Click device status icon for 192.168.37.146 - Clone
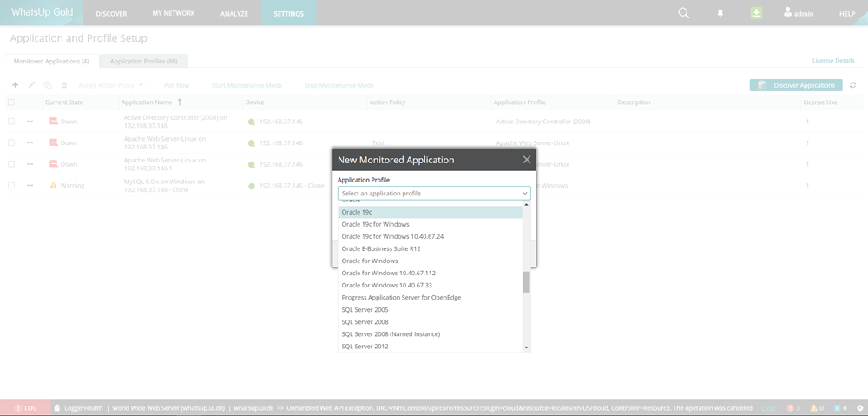The image size is (868, 416). coord(252,186)
